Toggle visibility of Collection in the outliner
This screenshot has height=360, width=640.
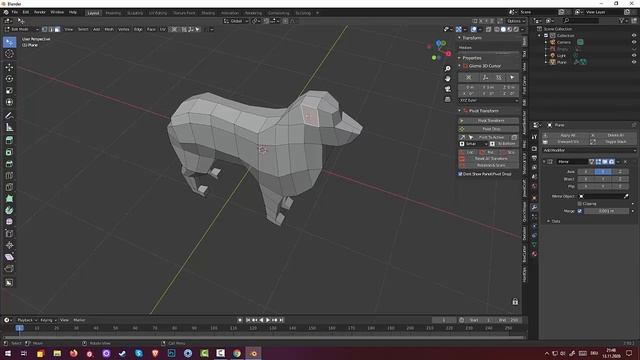click(634, 36)
